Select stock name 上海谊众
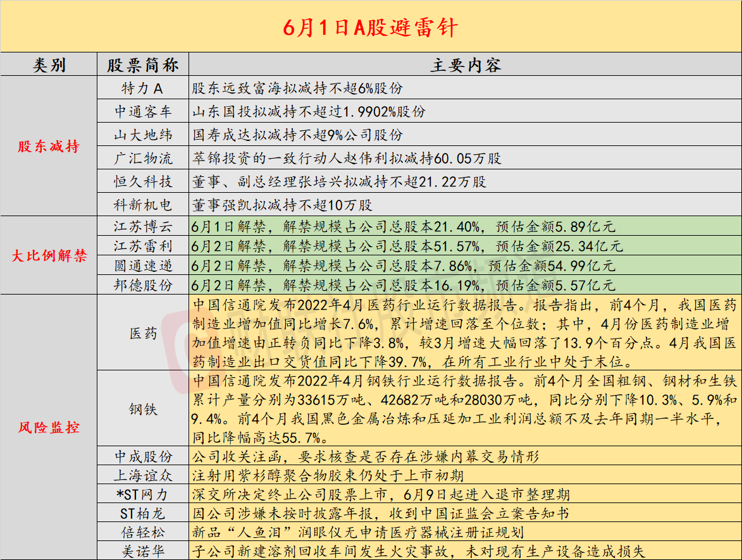This screenshot has height=560, width=742. click(143, 475)
